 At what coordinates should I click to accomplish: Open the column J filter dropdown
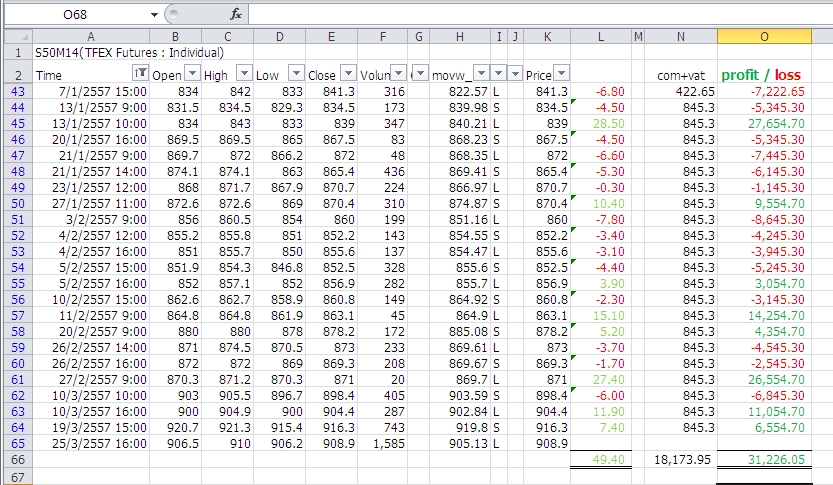tap(515, 73)
